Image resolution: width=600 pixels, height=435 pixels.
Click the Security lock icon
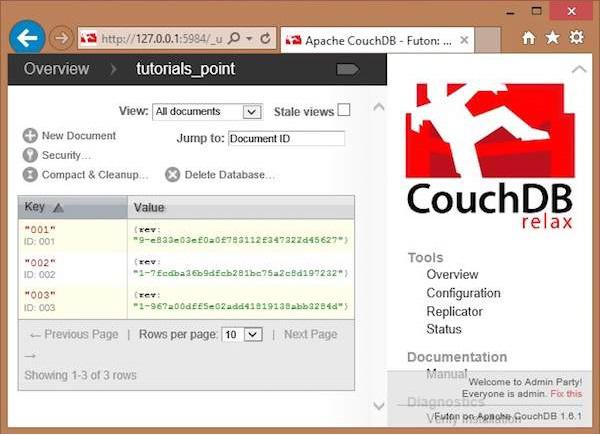point(30,155)
